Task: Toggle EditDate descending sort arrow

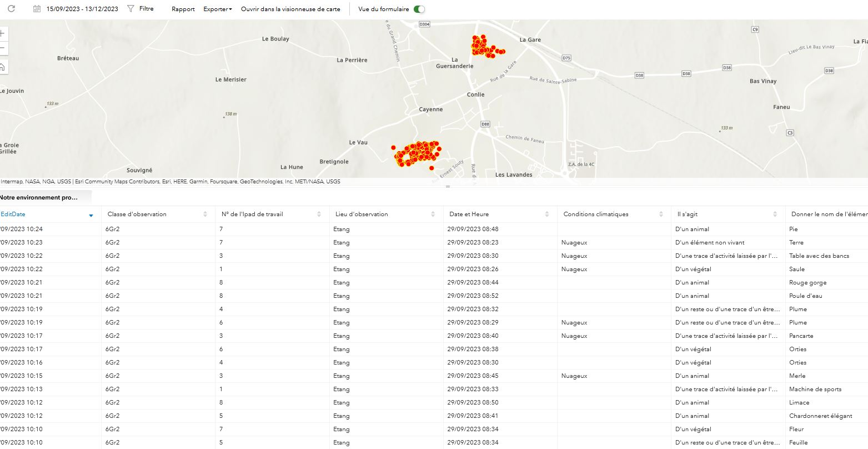Action: tap(91, 215)
